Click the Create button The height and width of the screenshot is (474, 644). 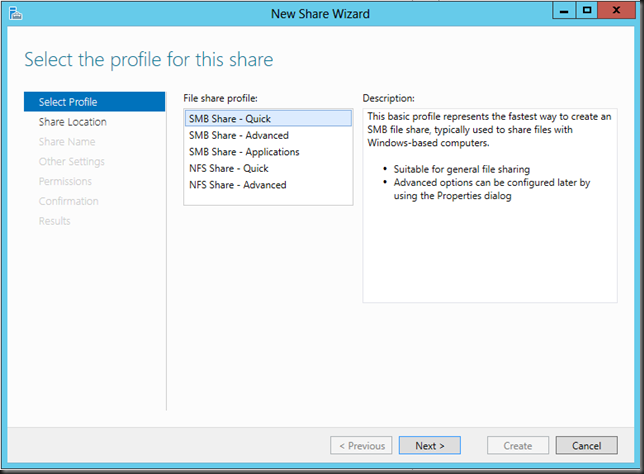click(518, 445)
